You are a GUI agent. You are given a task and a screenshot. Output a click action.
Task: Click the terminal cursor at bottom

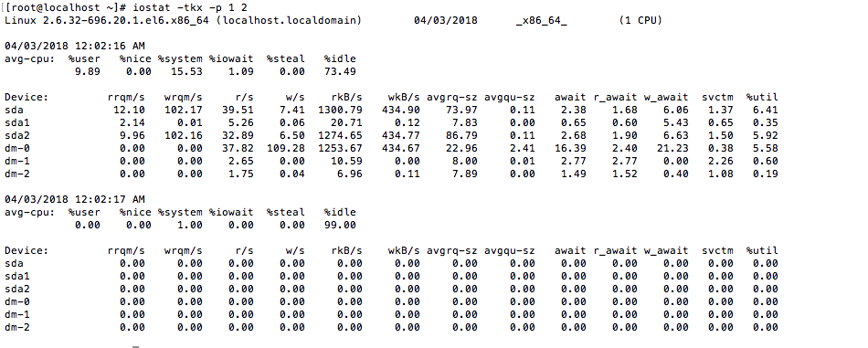(x=135, y=347)
